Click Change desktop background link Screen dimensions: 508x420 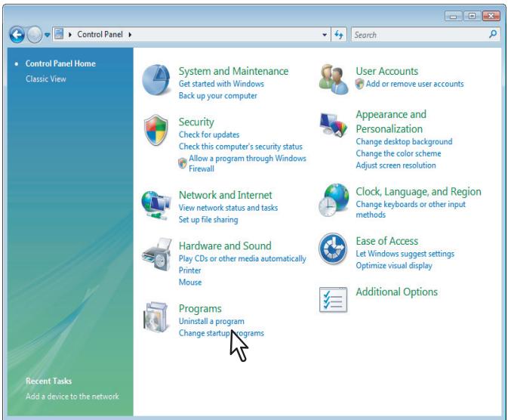pyautogui.click(x=404, y=142)
